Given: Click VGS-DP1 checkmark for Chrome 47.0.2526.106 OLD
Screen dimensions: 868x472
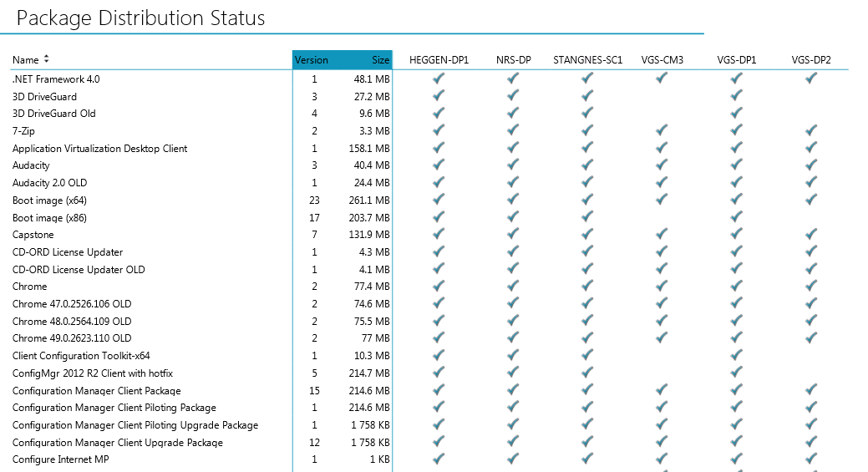Looking at the screenshot, I should coord(736,303).
